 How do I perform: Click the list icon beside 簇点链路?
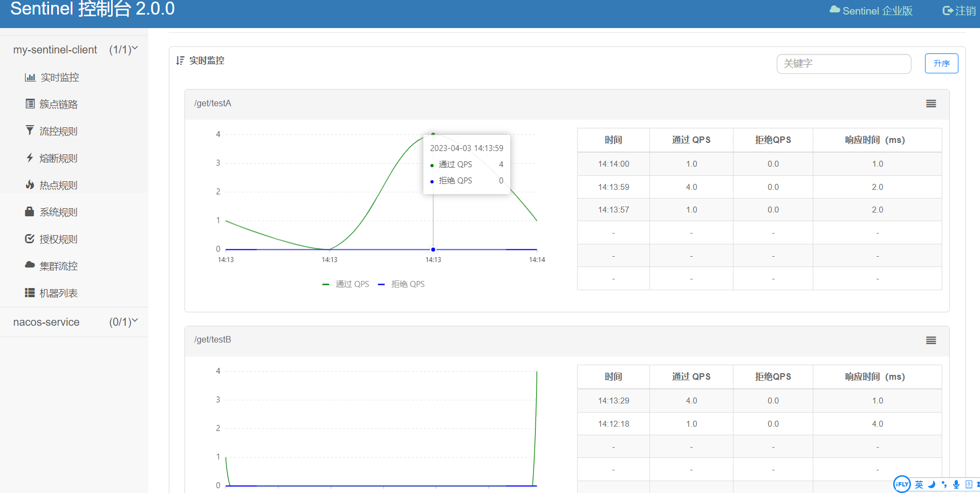30,104
